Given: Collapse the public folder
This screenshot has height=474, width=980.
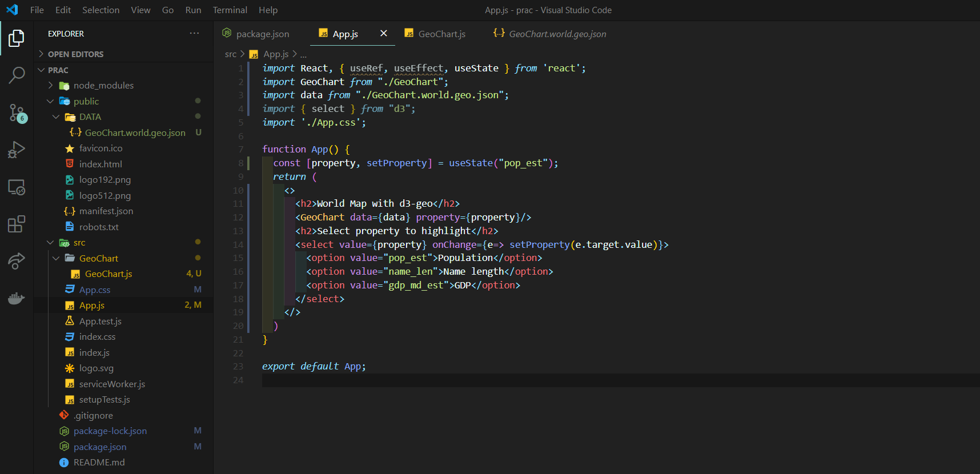Looking at the screenshot, I should pos(86,102).
